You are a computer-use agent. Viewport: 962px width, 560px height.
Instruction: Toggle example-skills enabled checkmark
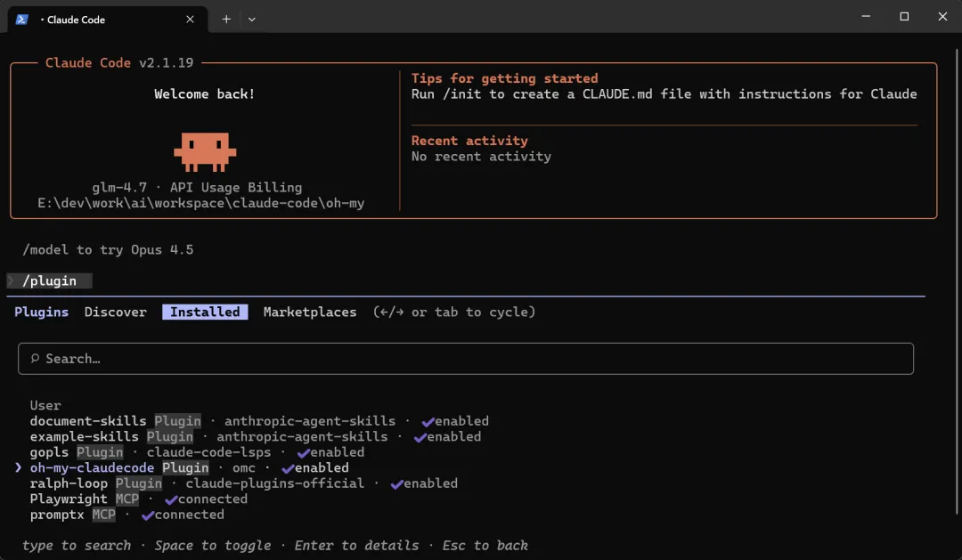click(420, 437)
